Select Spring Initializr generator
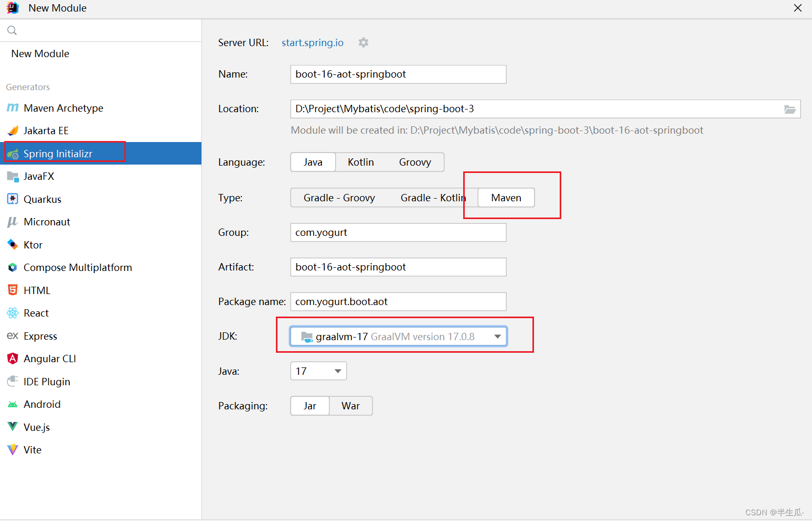This screenshot has width=812, height=521. pyautogui.click(x=101, y=154)
